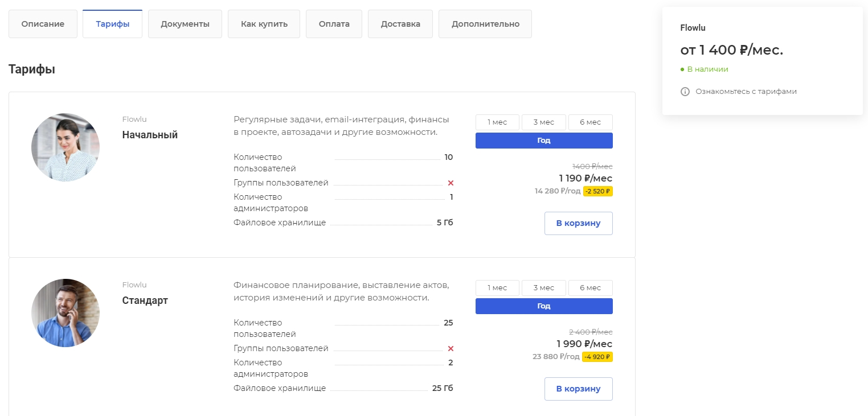This screenshot has width=868, height=416.
Task: Add Стандарт plan to cart
Action: pos(579,389)
